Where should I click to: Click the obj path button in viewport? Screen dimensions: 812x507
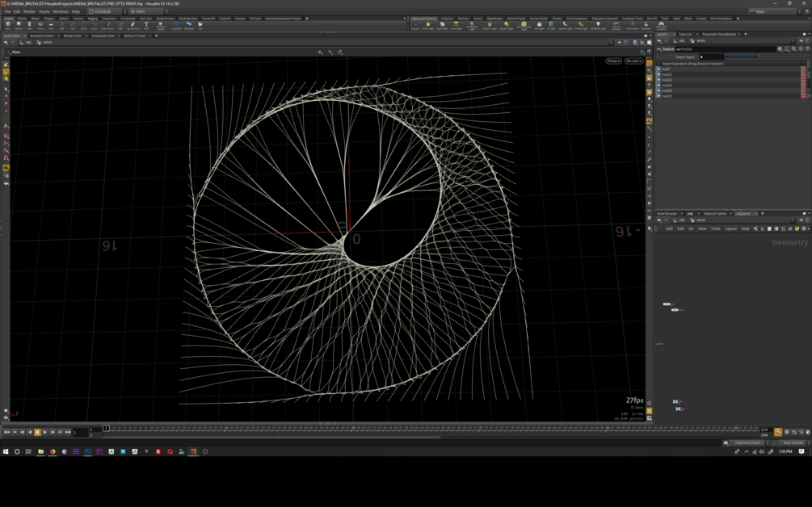(x=27, y=43)
